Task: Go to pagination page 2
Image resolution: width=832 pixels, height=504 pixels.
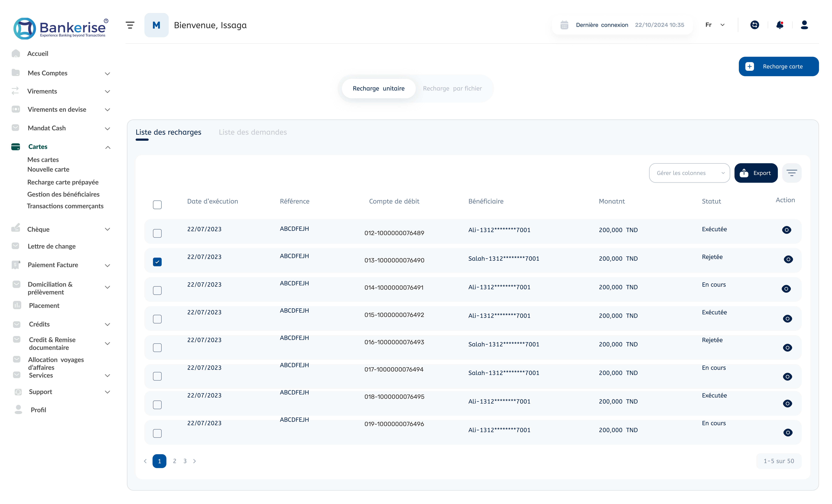Action: coord(175,461)
